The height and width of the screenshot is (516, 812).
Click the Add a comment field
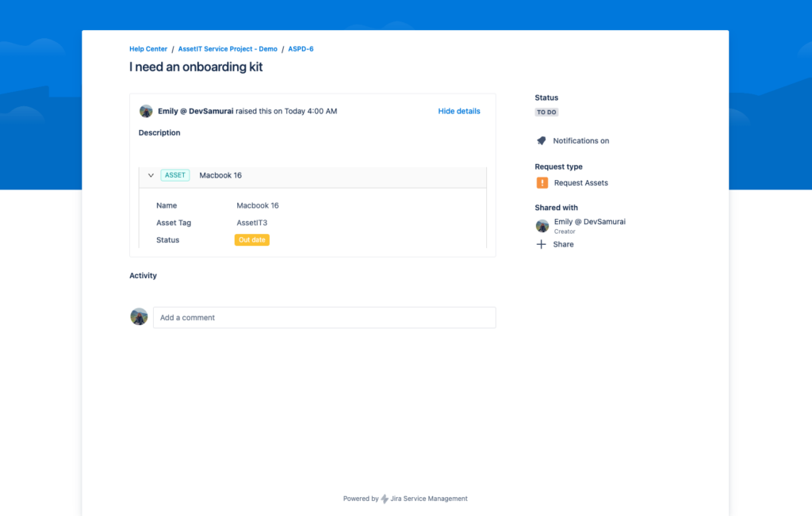(x=324, y=316)
